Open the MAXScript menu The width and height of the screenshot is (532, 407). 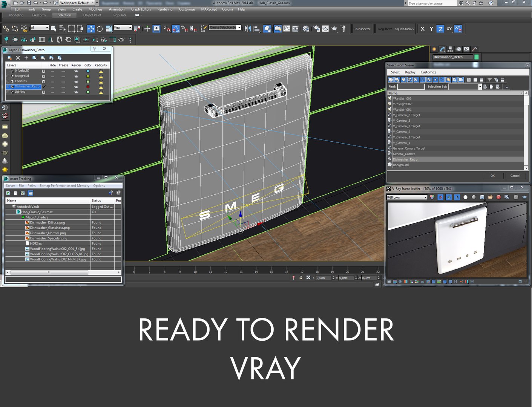coord(209,9)
